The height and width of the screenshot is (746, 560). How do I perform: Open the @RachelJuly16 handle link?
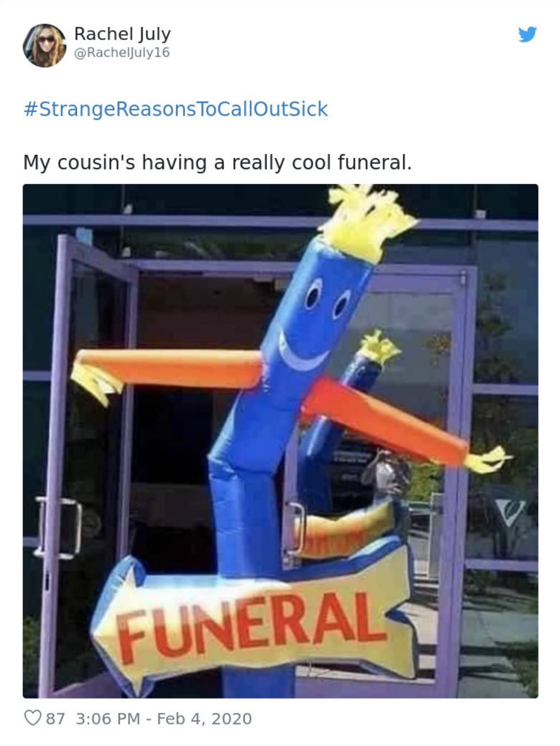point(121,52)
